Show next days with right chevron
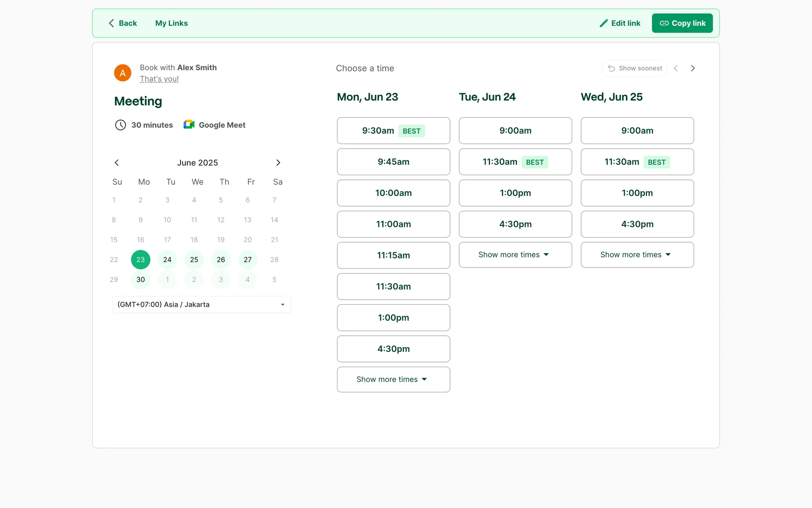Viewport: 812px width, 508px height. coord(692,68)
